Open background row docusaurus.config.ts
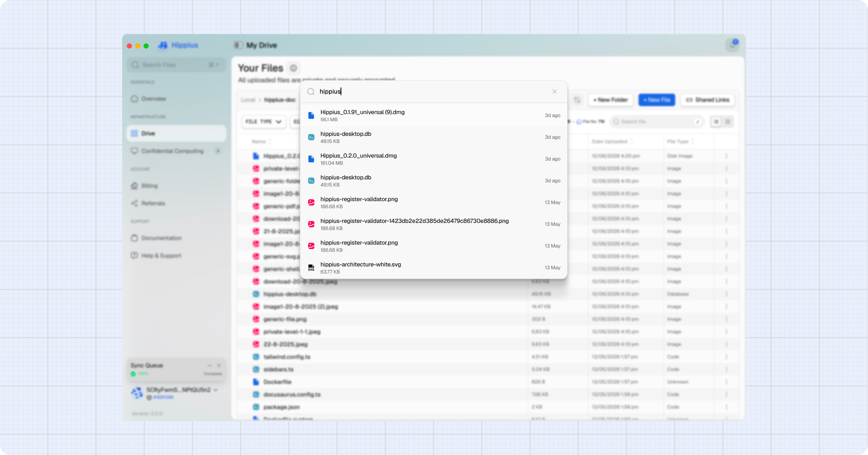This screenshot has height=455, width=868. (488, 395)
